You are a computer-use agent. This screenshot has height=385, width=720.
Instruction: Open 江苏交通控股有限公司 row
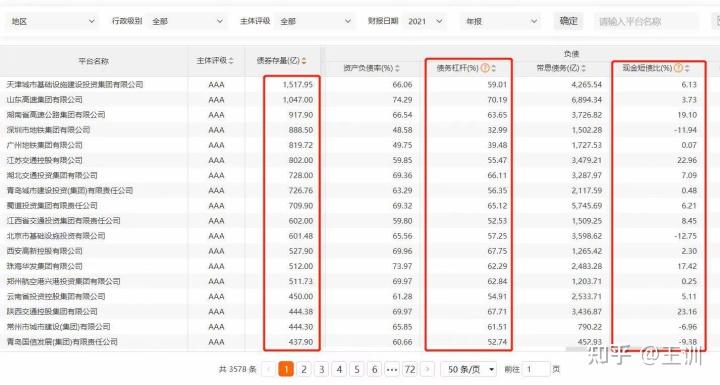click(x=360, y=160)
